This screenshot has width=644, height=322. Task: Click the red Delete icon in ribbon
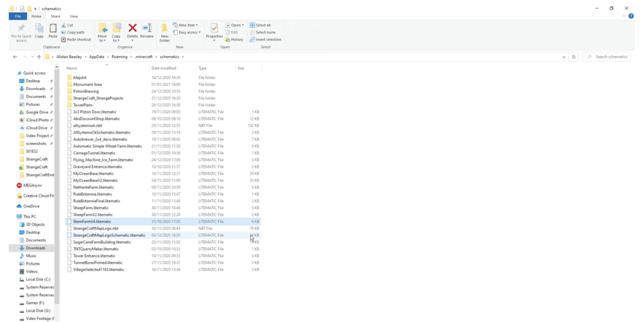[x=132, y=28]
